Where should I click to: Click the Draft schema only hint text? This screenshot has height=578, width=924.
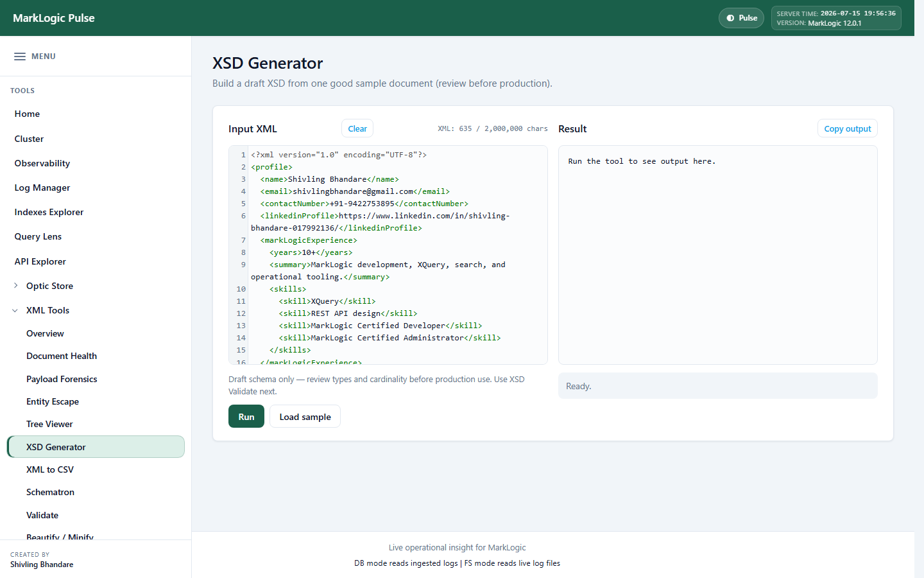click(377, 385)
